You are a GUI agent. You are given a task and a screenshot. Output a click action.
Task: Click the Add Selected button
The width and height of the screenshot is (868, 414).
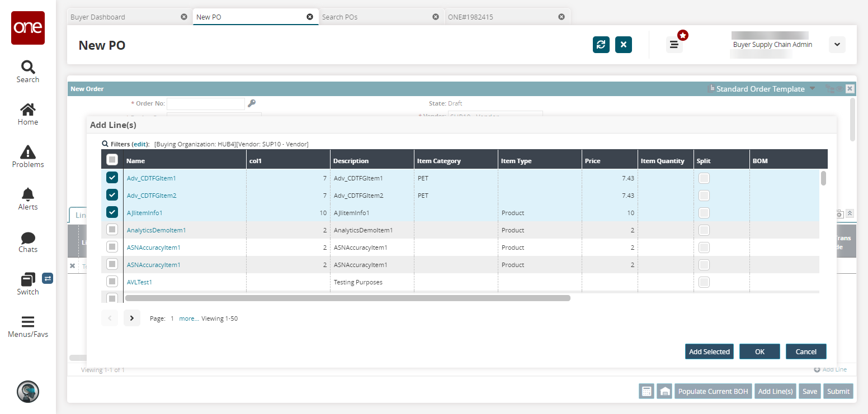pos(709,351)
